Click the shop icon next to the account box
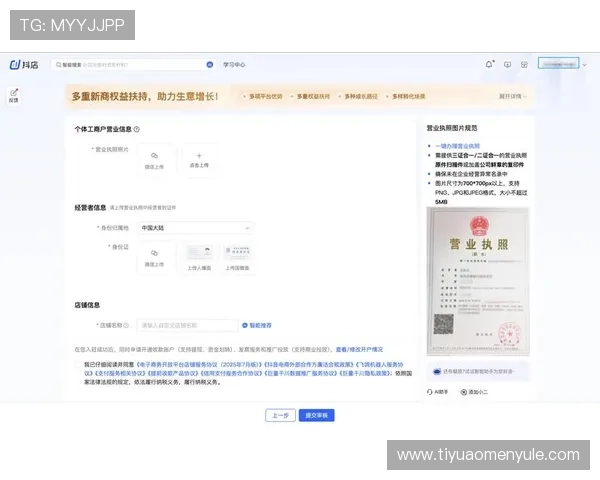 (524, 65)
